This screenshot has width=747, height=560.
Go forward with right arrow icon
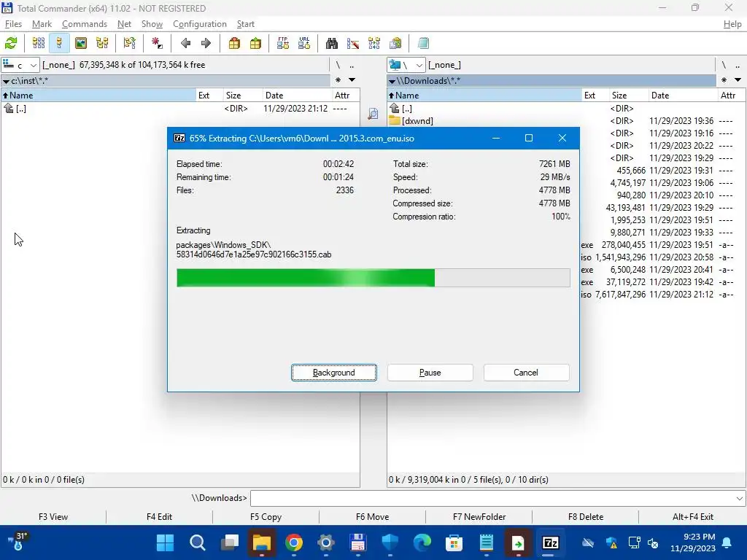(206, 43)
